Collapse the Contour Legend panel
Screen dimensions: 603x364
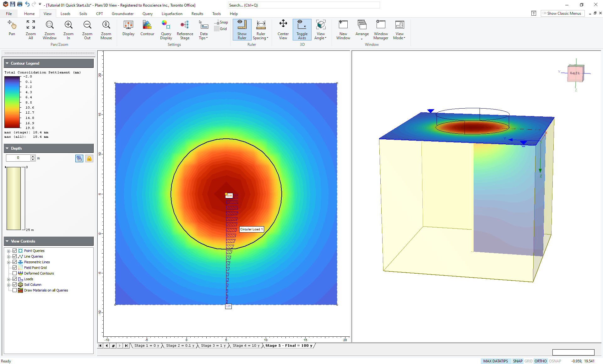(x=7, y=63)
